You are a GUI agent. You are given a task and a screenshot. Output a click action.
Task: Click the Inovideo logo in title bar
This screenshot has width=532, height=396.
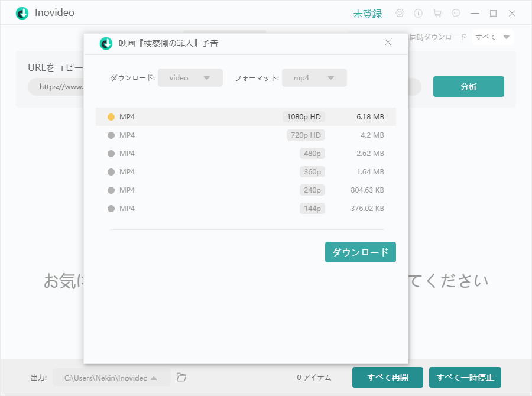(22, 13)
